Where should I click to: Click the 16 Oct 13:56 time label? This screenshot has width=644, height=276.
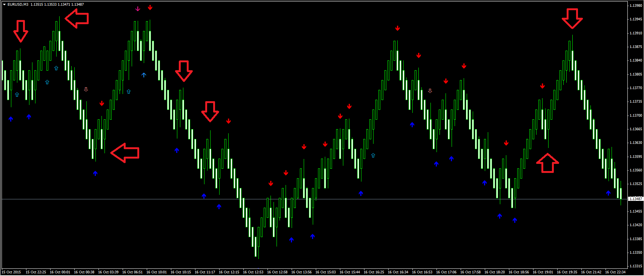(301, 272)
